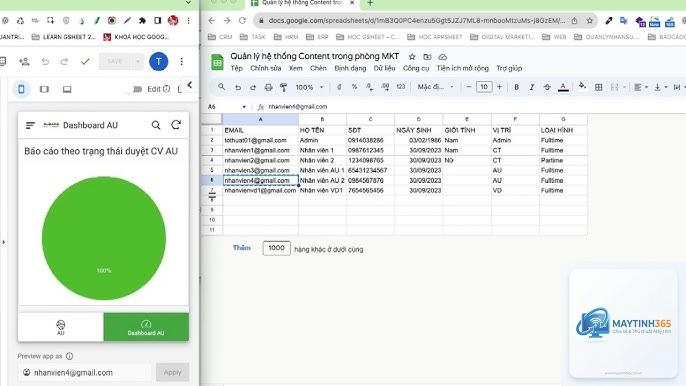Open the Chỉnh sửa menu
686x386 pixels.
tap(266, 68)
